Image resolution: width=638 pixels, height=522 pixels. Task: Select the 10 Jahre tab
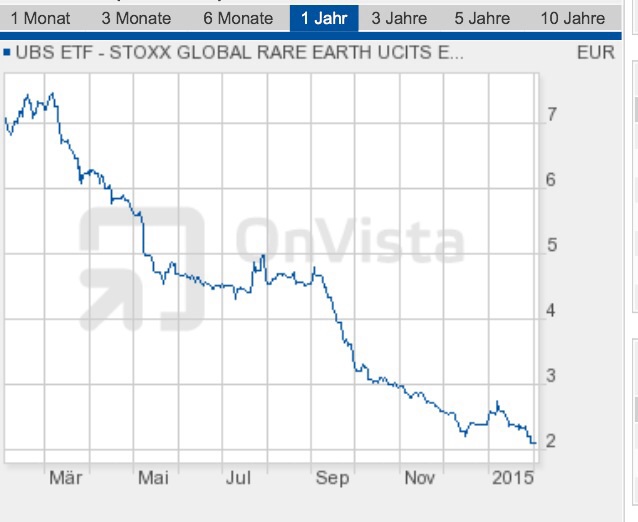pyautogui.click(x=572, y=19)
